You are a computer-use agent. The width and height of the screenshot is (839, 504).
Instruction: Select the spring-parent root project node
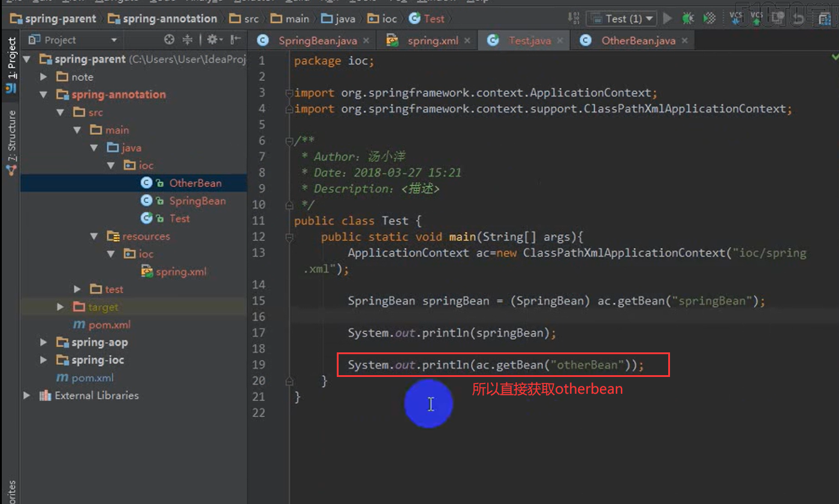89,59
